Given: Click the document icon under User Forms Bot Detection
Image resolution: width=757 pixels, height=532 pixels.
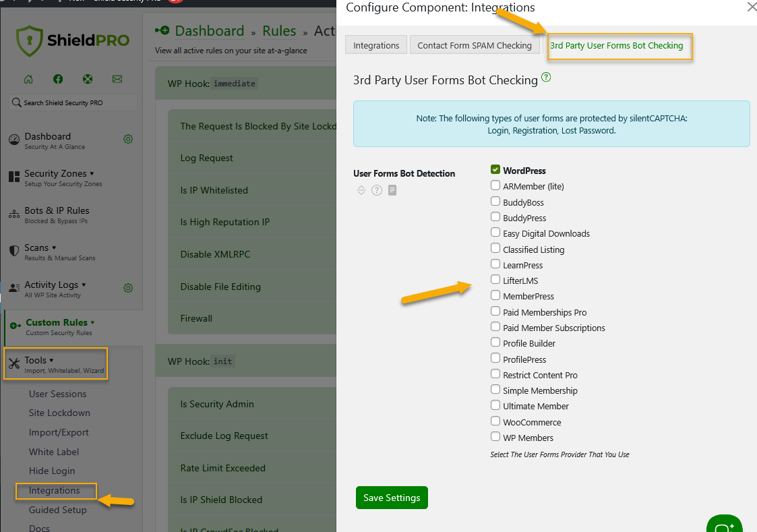Looking at the screenshot, I should pos(392,190).
